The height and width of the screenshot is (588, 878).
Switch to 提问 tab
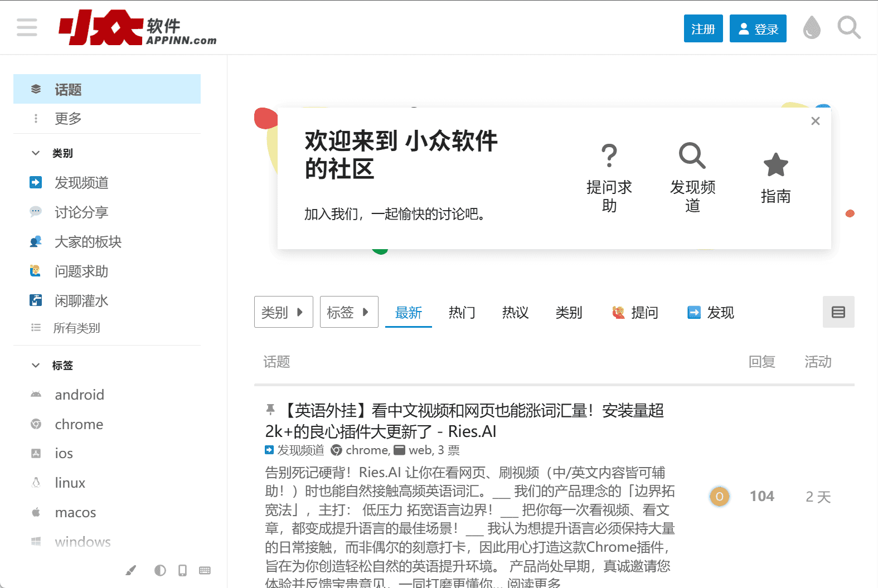tap(635, 312)
